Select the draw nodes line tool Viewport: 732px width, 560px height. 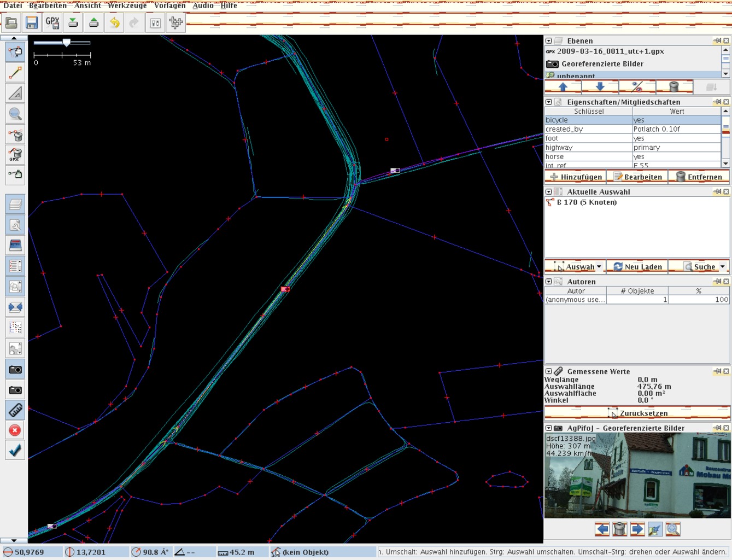click(15, 73)
